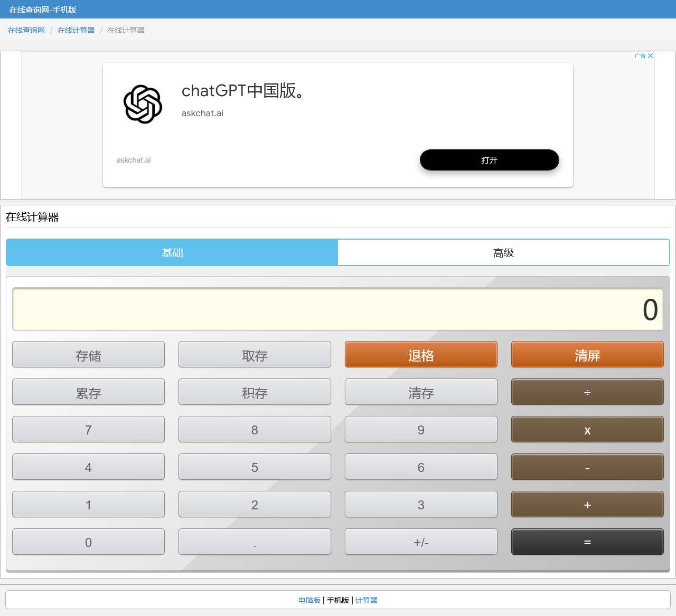Open the 电脑版 footer link
The height and width of the screenshot is (616, 676).
point(309,600)
